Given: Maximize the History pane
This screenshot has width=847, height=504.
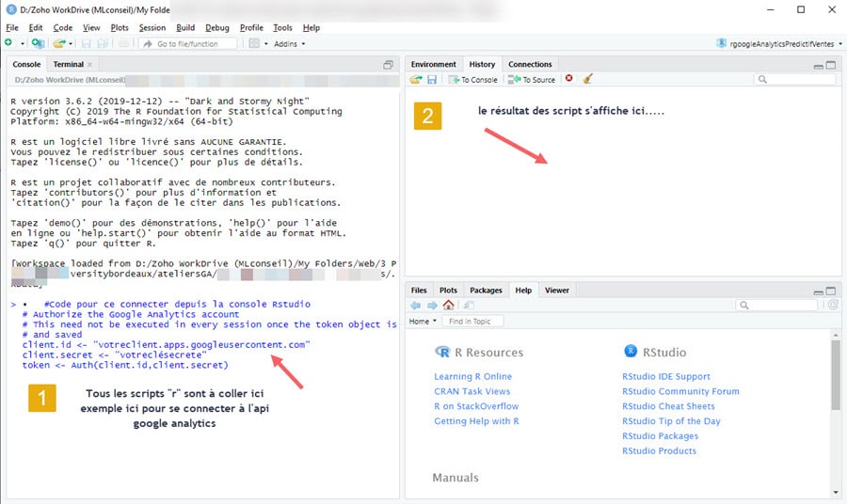Looking at the screenshot, I should (831, 65).
